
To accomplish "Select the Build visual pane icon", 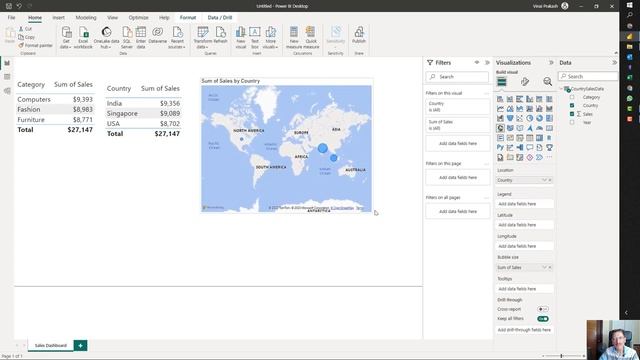I will point(502,82).
